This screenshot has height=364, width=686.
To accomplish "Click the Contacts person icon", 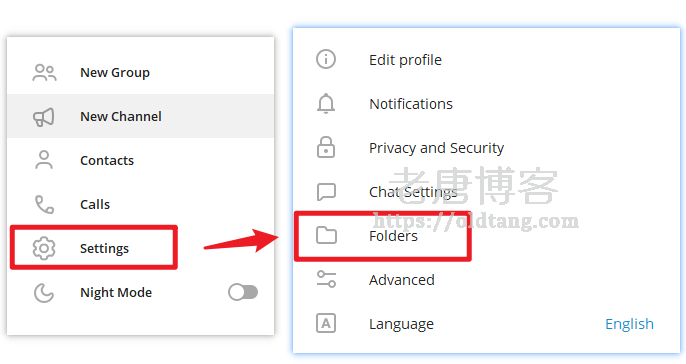I will point(44,160).
